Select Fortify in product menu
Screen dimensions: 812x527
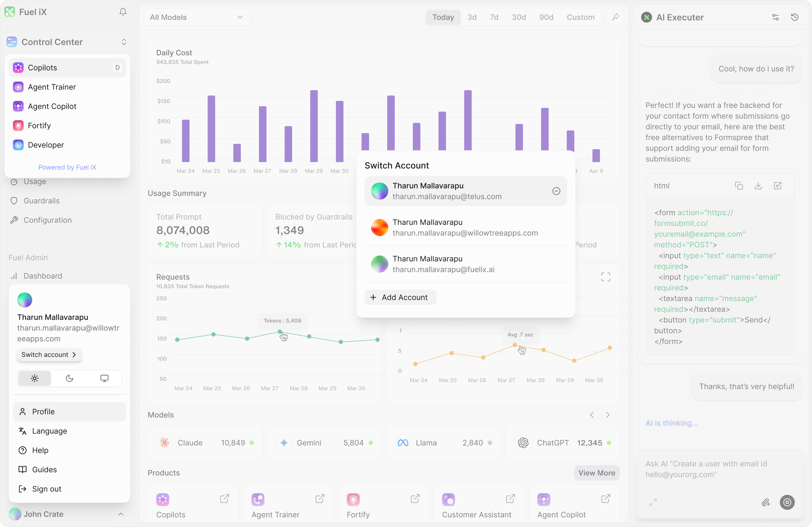(67, 126)
